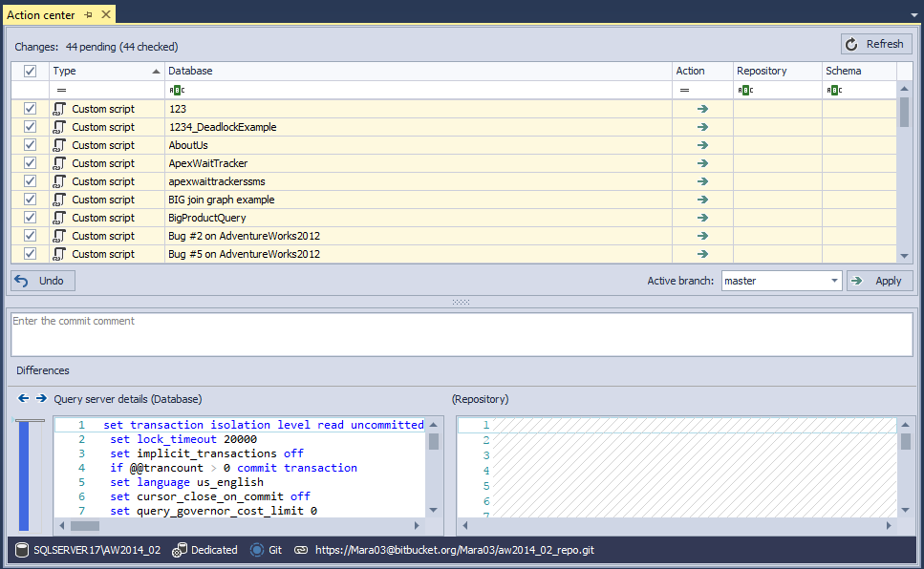
Task: Click the Git icon in status bar
Action: pos(256,550)
